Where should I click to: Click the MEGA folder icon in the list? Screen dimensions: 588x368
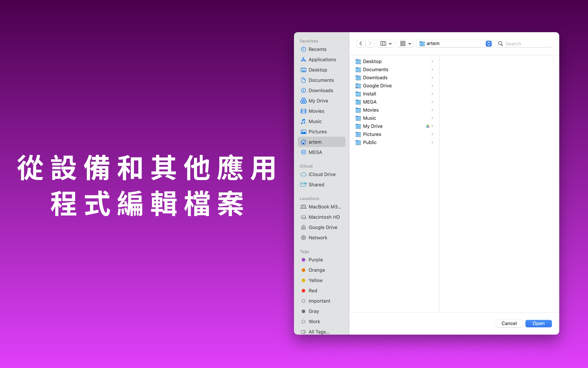tap(358, 102)
